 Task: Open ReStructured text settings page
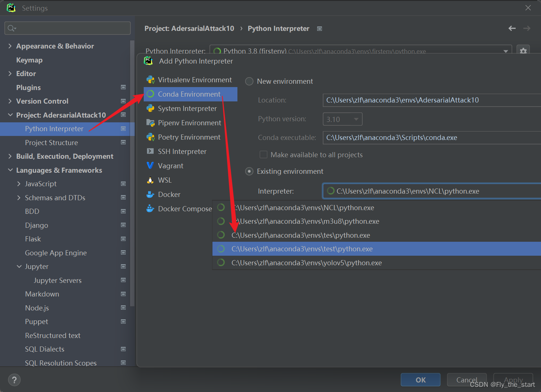coord(53,335)
